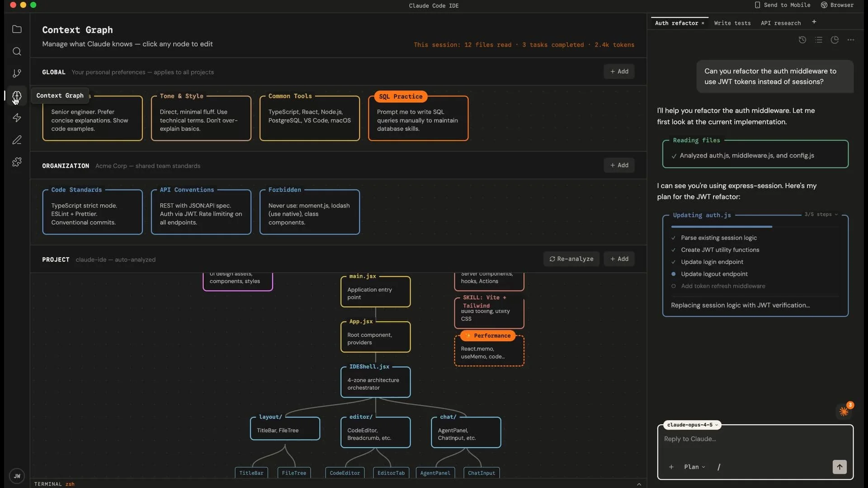Open the file explorer folder icon
Image resolution: width=868 pixels, height=488 pixels.
(17, 29)
